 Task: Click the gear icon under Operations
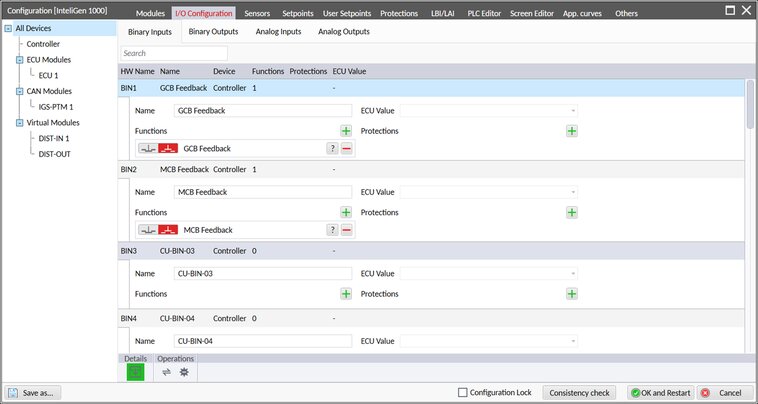pos(183,372)
